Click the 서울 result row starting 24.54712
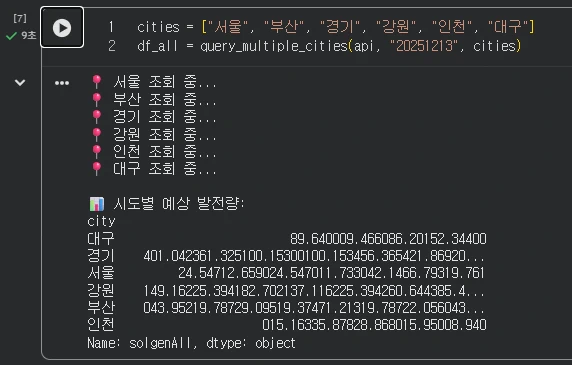572x365 pixels. (331, 273)
